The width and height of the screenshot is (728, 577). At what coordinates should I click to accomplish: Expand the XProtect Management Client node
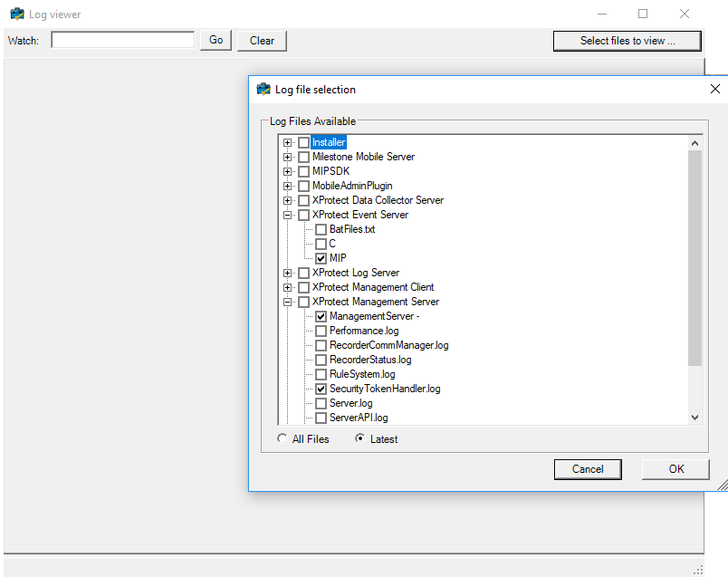[287, 287]
